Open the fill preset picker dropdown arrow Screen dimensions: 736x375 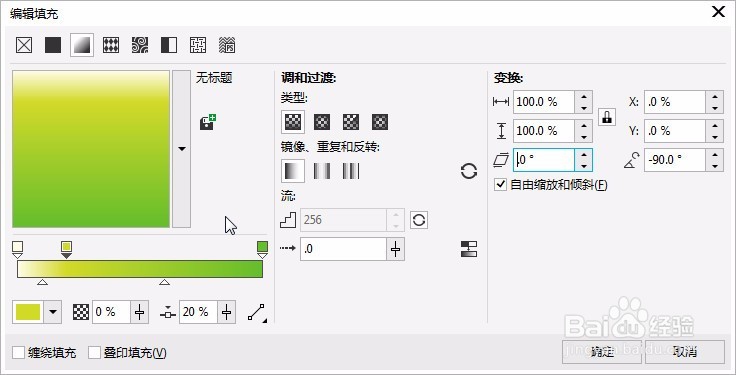tap(182, 149)
